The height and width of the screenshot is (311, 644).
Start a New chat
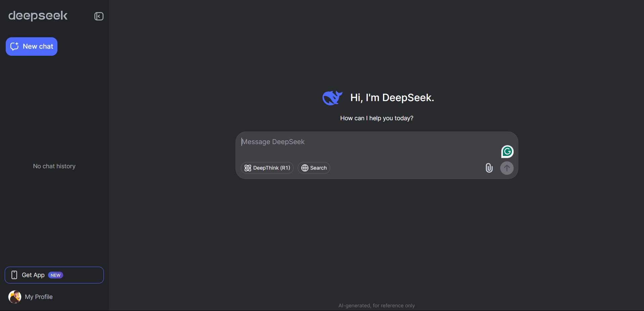click(x=31, y=46)
